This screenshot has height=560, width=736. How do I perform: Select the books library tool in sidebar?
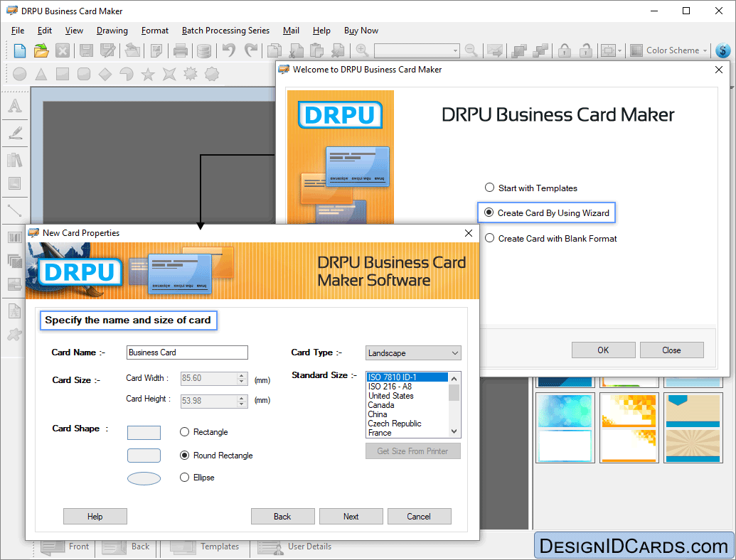tap(15, 160)
